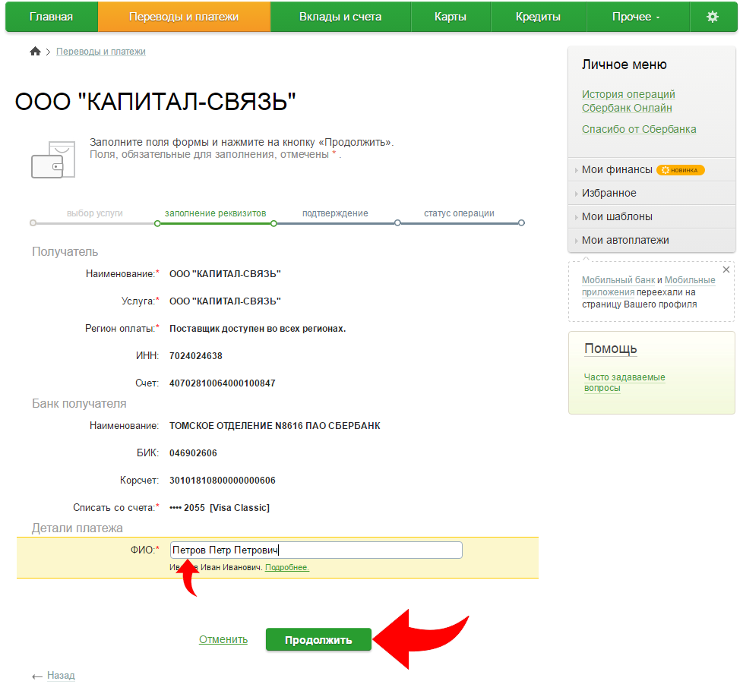Expand Избранное section

coord(609,194)
